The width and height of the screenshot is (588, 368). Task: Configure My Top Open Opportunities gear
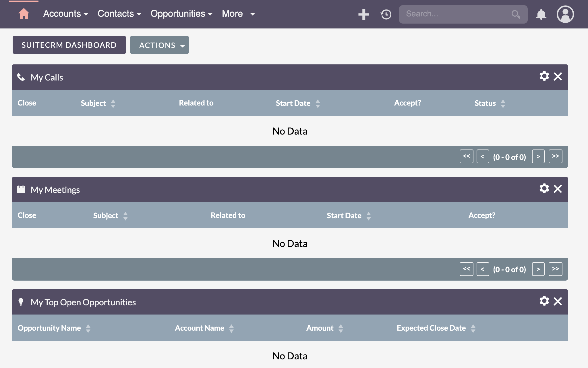(x=544, y=301)
